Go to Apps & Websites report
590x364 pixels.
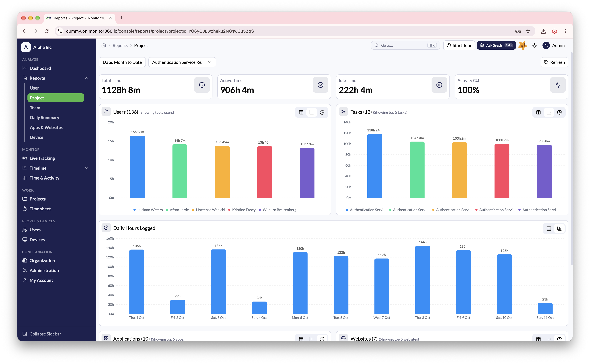tap(46, 127)
